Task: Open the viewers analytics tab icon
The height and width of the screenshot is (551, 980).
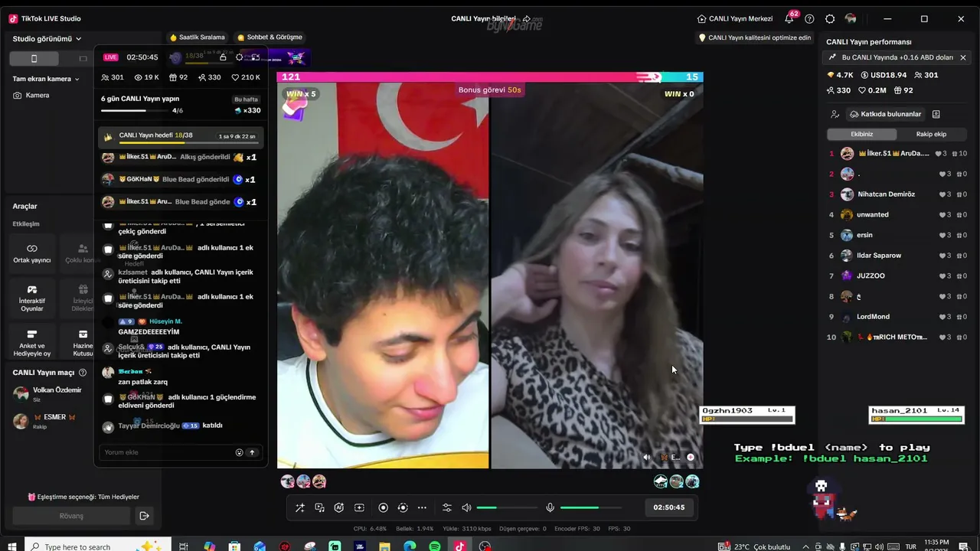Action: (835, 114)
